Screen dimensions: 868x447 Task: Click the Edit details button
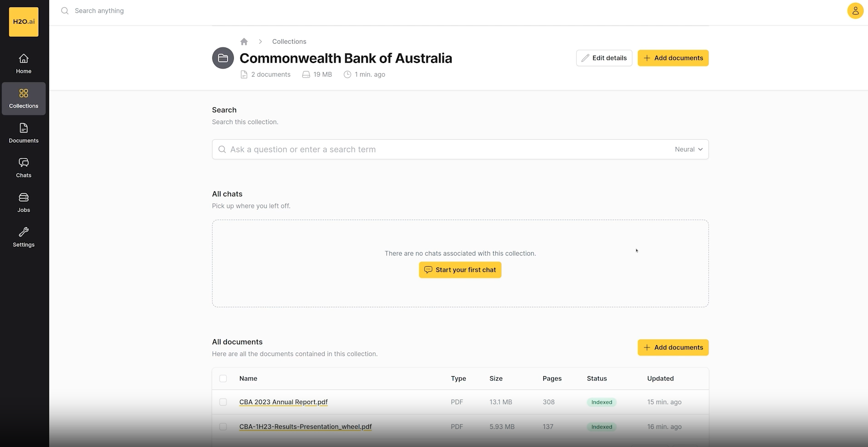604,58
